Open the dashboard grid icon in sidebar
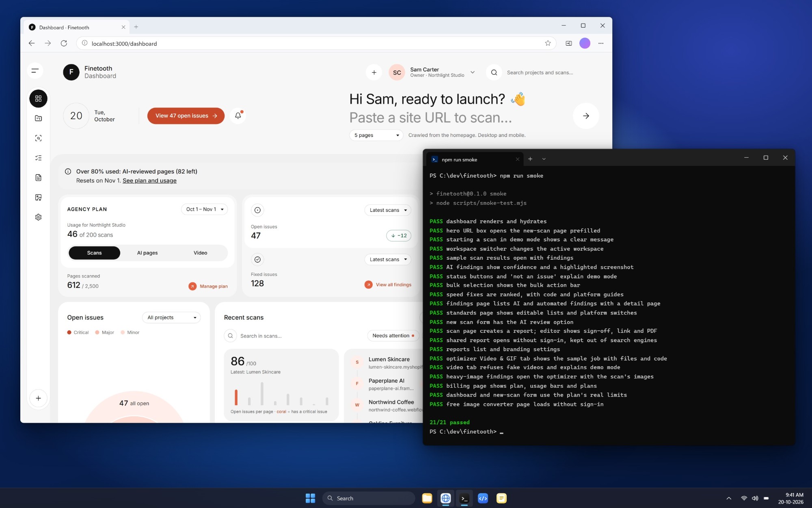This screenshot has width=812, height=508. [x=38, y=99]
